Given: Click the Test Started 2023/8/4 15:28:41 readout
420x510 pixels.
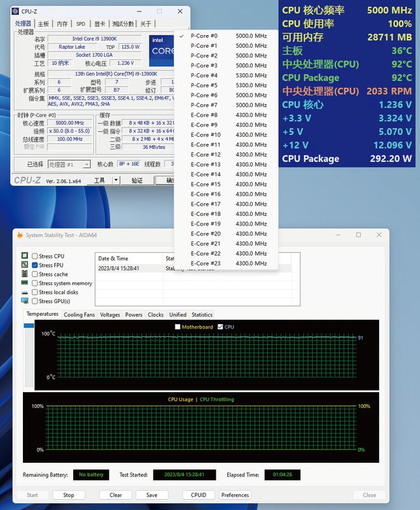Looking at the screenshot, I should 185,474.
